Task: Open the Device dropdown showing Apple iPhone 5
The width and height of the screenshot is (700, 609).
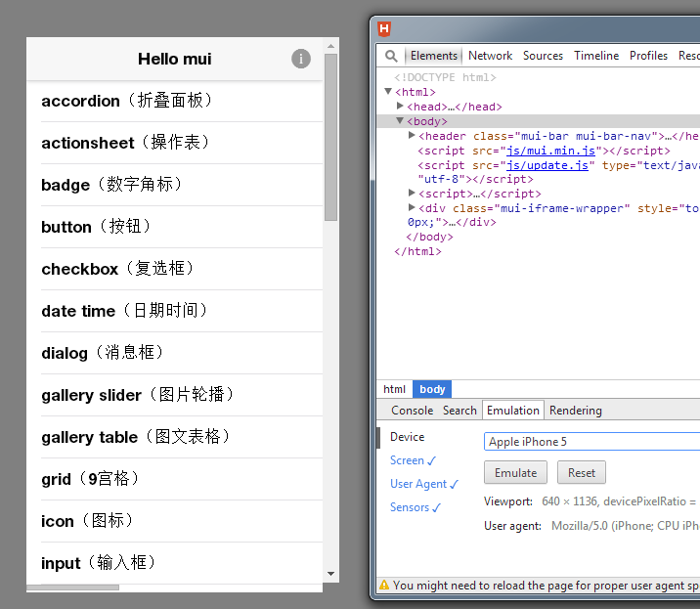Action: point(591,442)
